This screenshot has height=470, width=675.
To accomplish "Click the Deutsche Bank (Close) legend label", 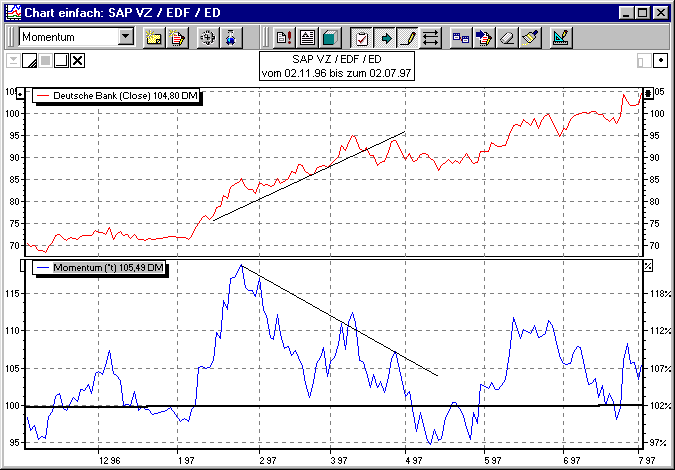I will point(119,95).
